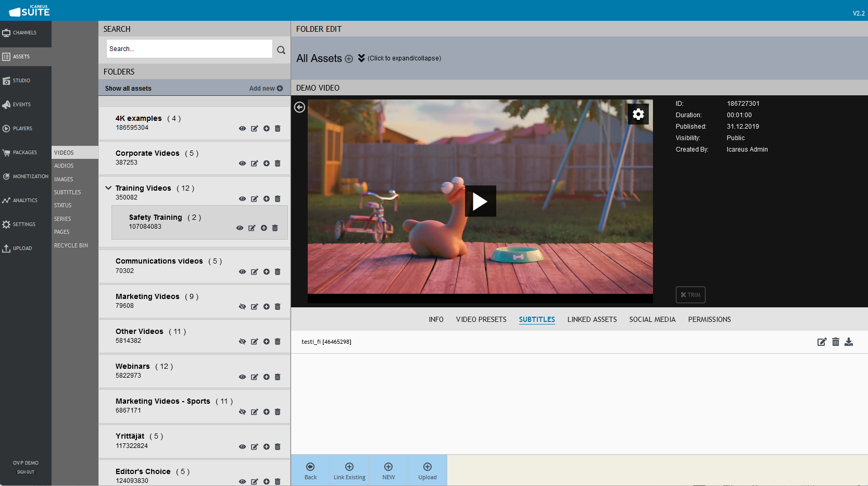Delete the testi_fi subtitle

click(835, 342)
